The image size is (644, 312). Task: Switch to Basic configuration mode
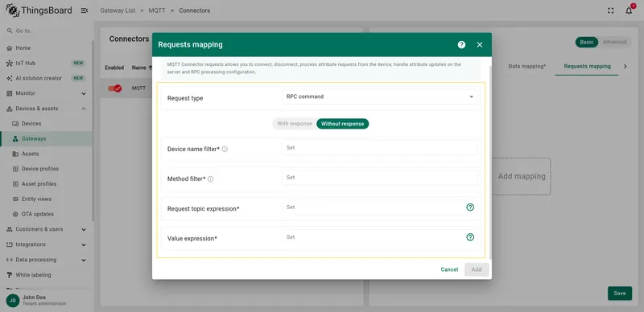point(587,42)
